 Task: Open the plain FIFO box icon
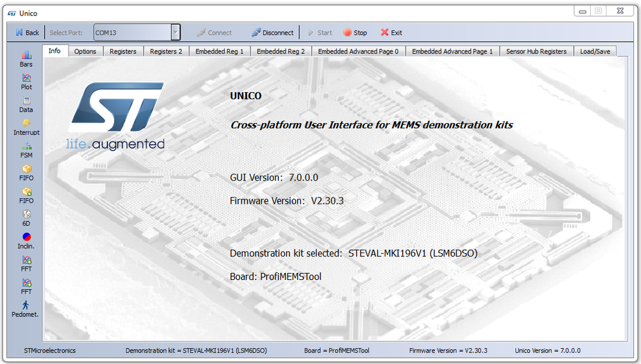pyautogui.click(x=26, y=173)
